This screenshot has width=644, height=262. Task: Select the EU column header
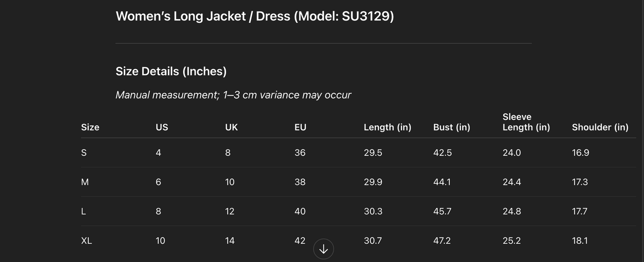click(x=300, y=126)
